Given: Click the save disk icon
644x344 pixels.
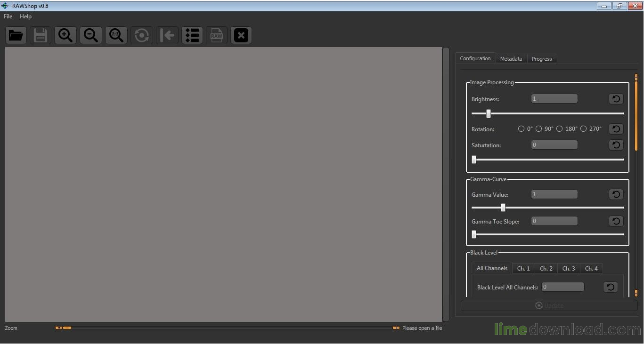Looking at the screenshot, I should pyautogui.click(x=41, y=35).
